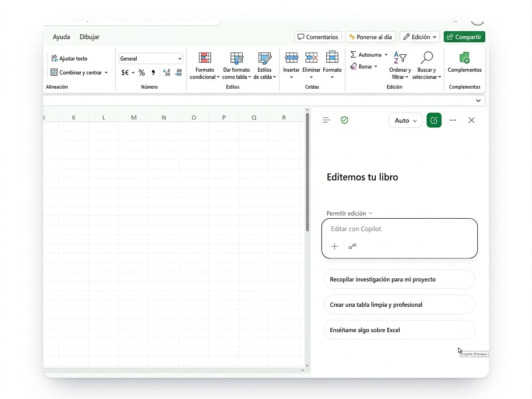Click the green shield icon in Copilot
This screenshot has height=399, width=532.
pos(345,120)
